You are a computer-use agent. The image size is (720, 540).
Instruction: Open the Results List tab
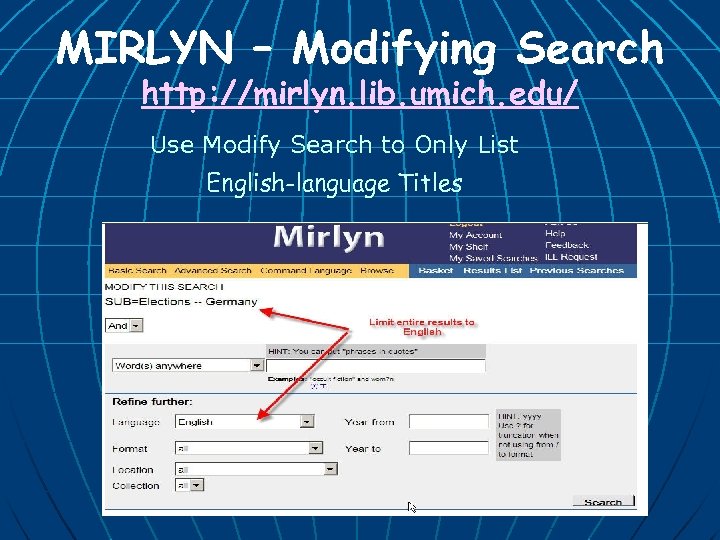pyautogui.click(x=492, y=270)
